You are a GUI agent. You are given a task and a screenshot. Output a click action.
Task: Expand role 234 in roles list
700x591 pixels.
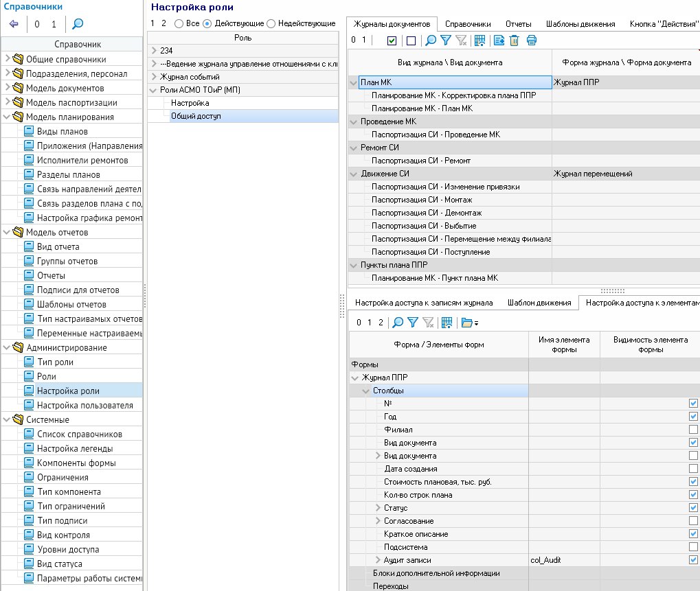click(x=154, y=50)
